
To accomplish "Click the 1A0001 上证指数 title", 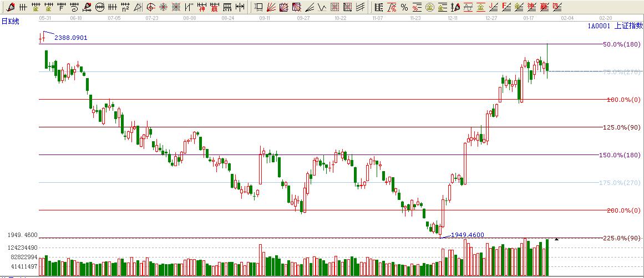I will click(615, 25).
